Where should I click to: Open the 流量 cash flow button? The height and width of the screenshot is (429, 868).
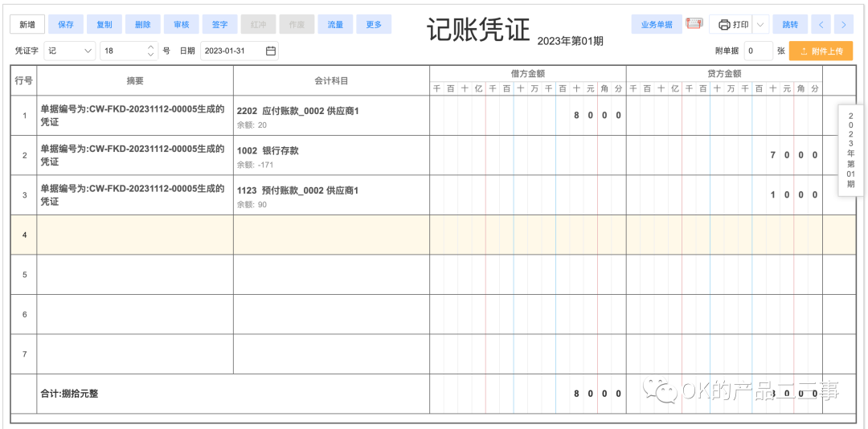click(x=335, y=24)
